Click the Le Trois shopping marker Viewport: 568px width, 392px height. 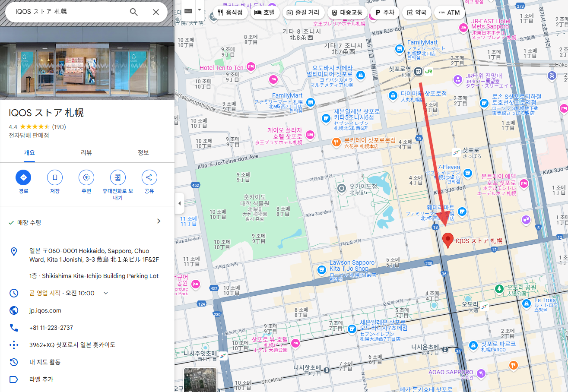(526, 304)
